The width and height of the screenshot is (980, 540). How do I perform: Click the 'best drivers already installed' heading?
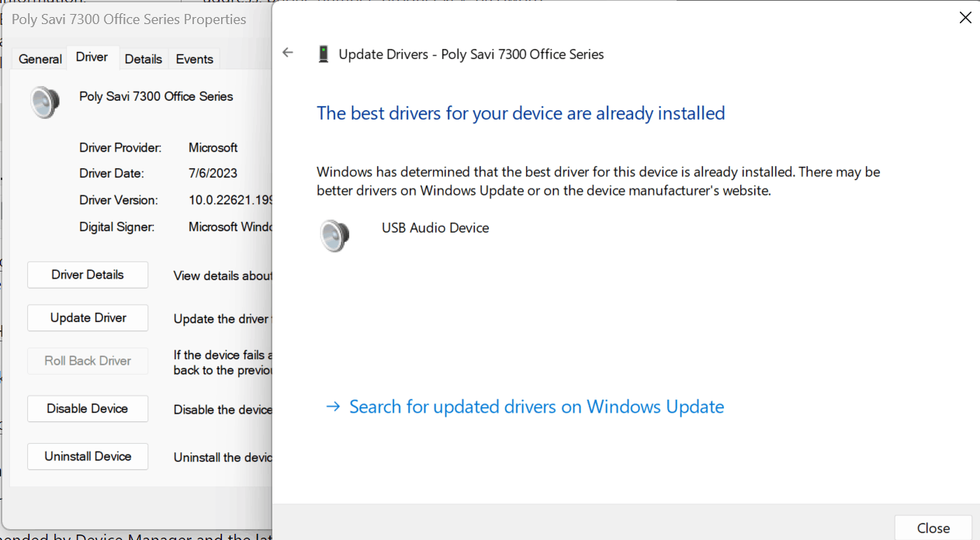point(521,113)
